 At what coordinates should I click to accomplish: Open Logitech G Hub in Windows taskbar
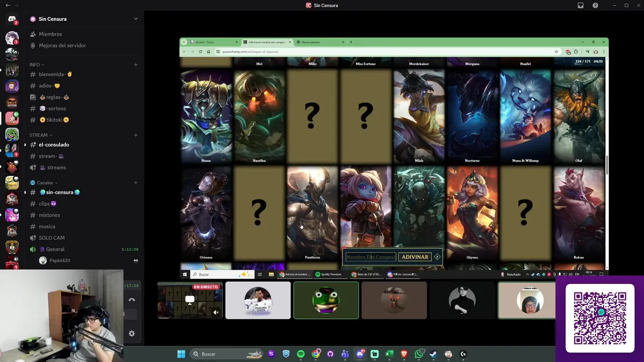(x=463, y=354)
